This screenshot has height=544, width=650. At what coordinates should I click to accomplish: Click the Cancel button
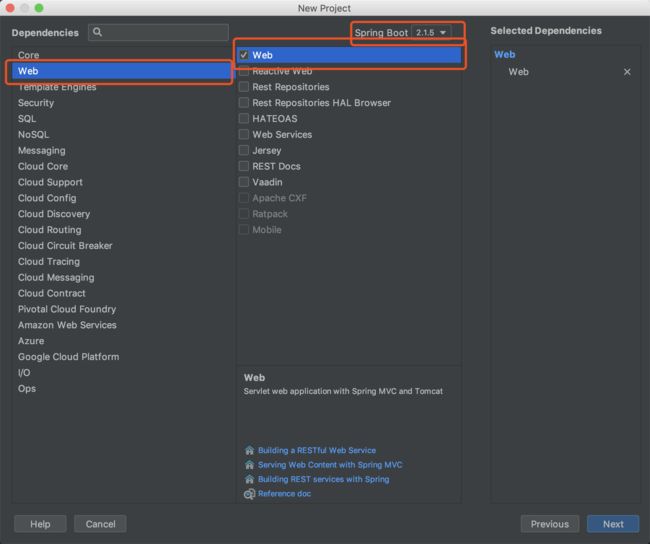(100, 524)
